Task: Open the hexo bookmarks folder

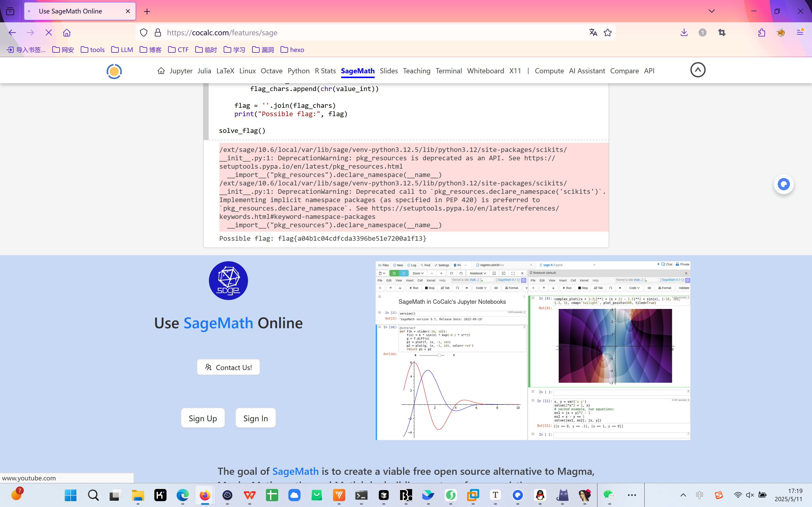Action: click(x=292, y=50)
